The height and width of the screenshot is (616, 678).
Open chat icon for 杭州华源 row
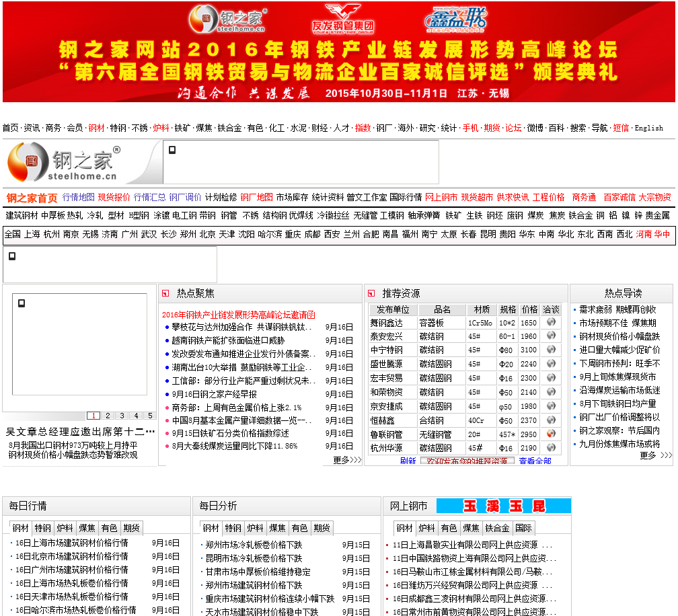tap(551, 447)
